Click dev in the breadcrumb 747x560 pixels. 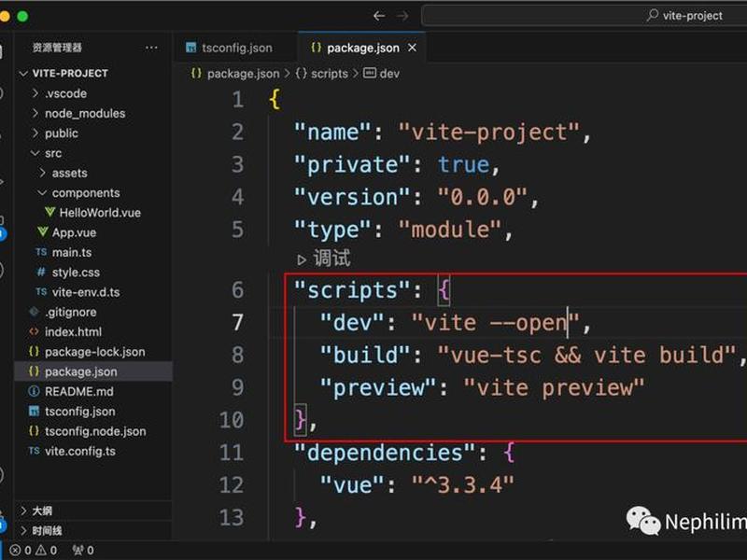[x=389, y=74]
